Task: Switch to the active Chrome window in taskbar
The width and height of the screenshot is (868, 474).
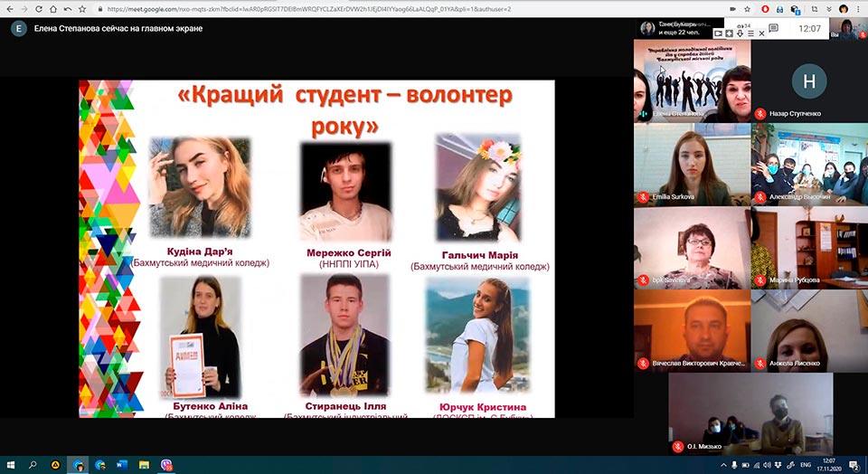Action: click(78, 465)
